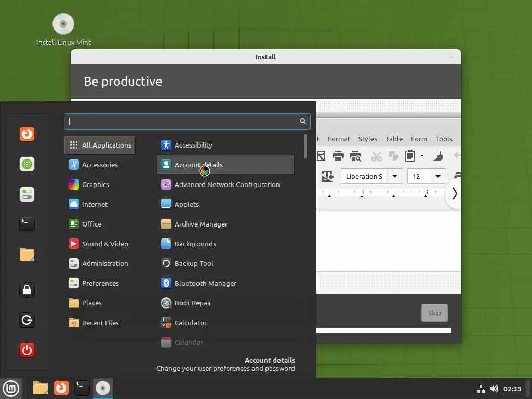Click the Log Out icon in sidebar
This screenshot has width=532, height=399.
pyautogui.click(x=27, y=320)
